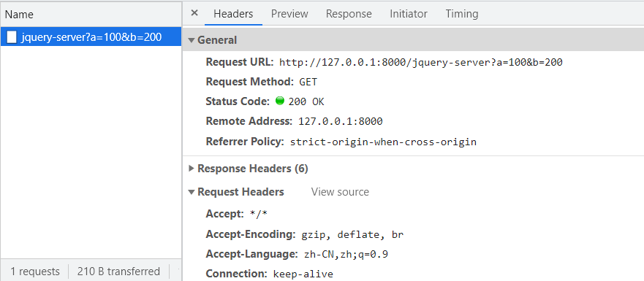This screenshot has width=644, height=281.
Task: Collapse the Request Headers section
Action: point(191,192)
